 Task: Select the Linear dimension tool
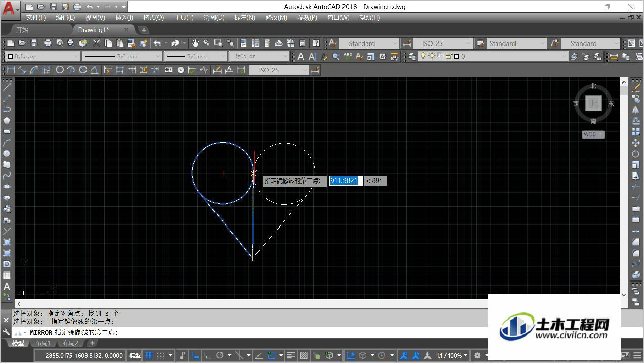pos(10,70)
